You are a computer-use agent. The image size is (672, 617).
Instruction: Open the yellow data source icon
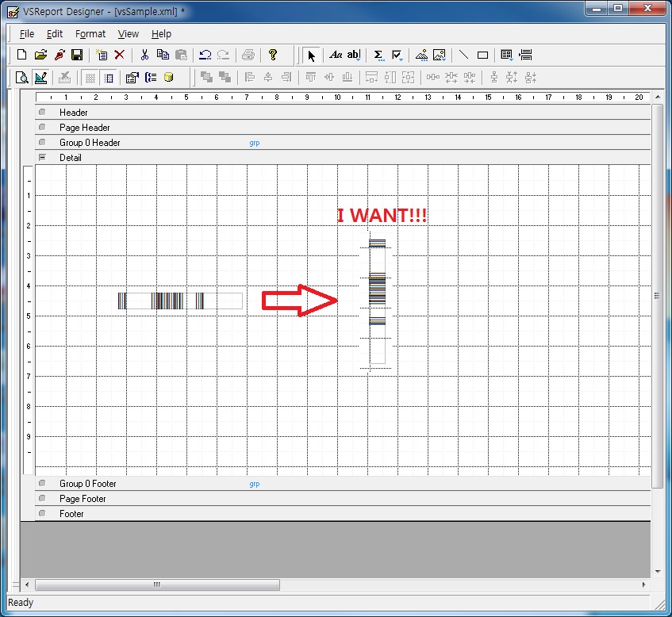(x=169, y=78)
